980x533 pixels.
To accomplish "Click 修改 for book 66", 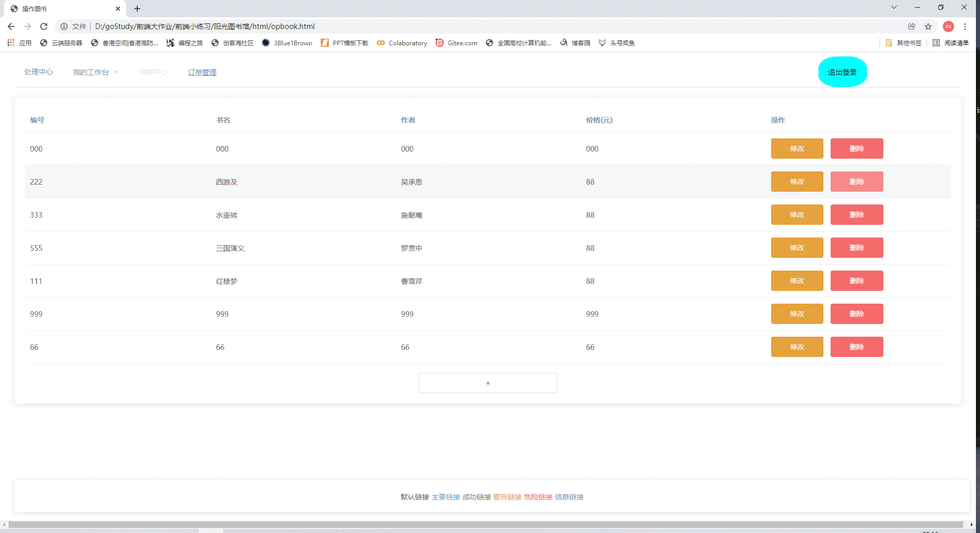I will click(x=797, y=347).
